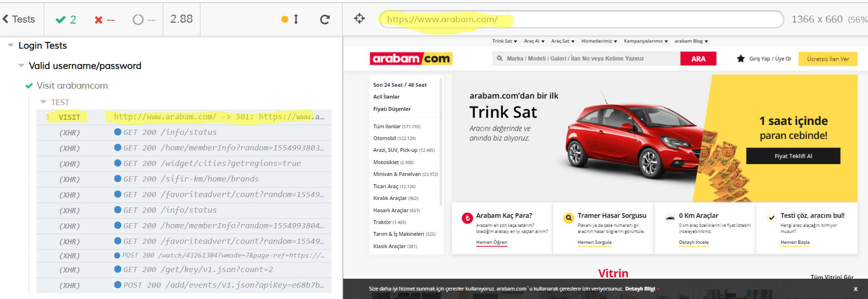Viewport: 868px width, 299px height.
Task: Open the selector playground crosshair icon
Action: tap(359, 19)
